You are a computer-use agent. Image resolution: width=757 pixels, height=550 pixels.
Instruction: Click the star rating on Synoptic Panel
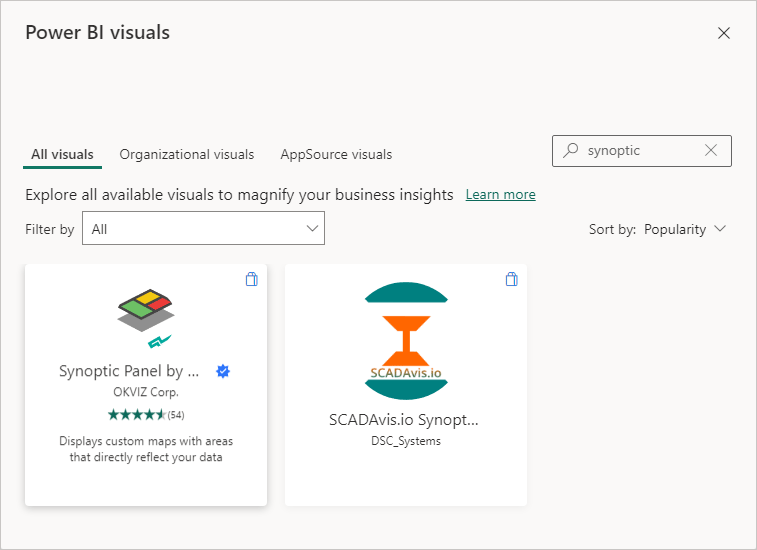138,414
